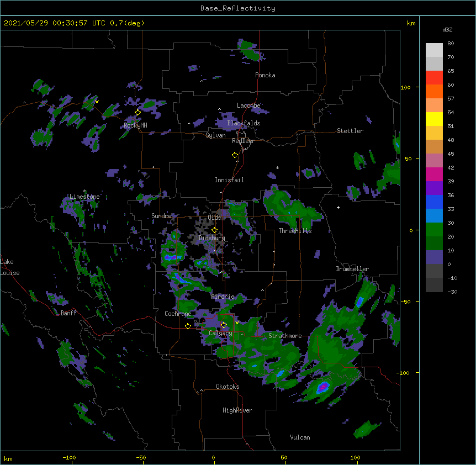Click the 0 label on bottom axis

tap(213, 457)
